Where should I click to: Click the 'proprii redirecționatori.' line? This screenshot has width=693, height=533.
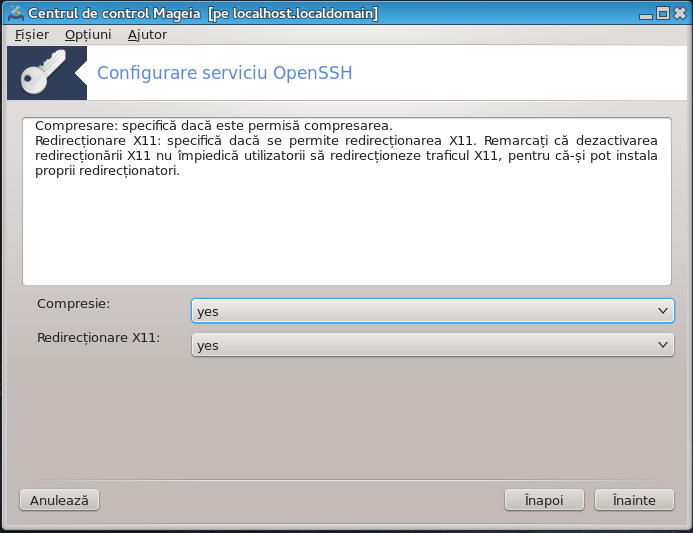click(107, 171)
